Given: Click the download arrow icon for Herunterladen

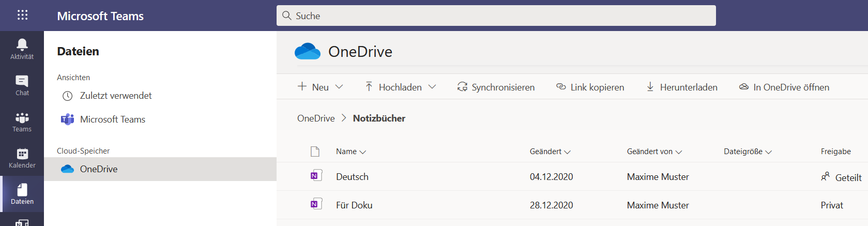Looking at the screenshot, I should point(650,86).
